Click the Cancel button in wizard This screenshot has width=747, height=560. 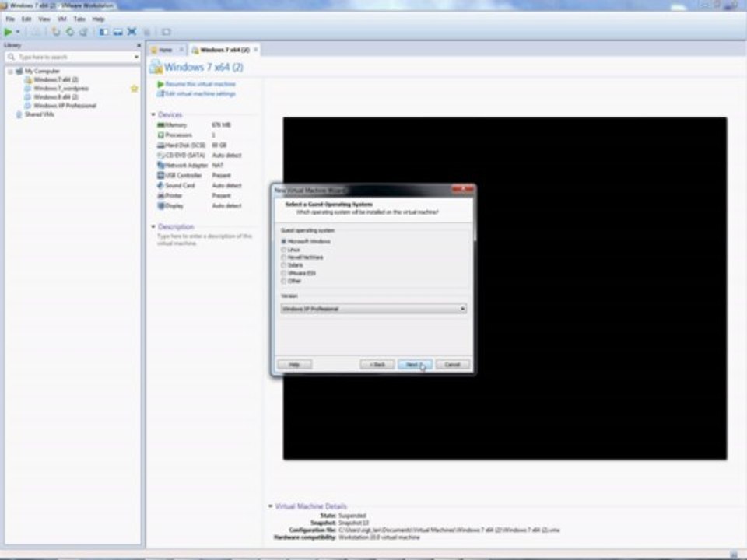(453, 364)
